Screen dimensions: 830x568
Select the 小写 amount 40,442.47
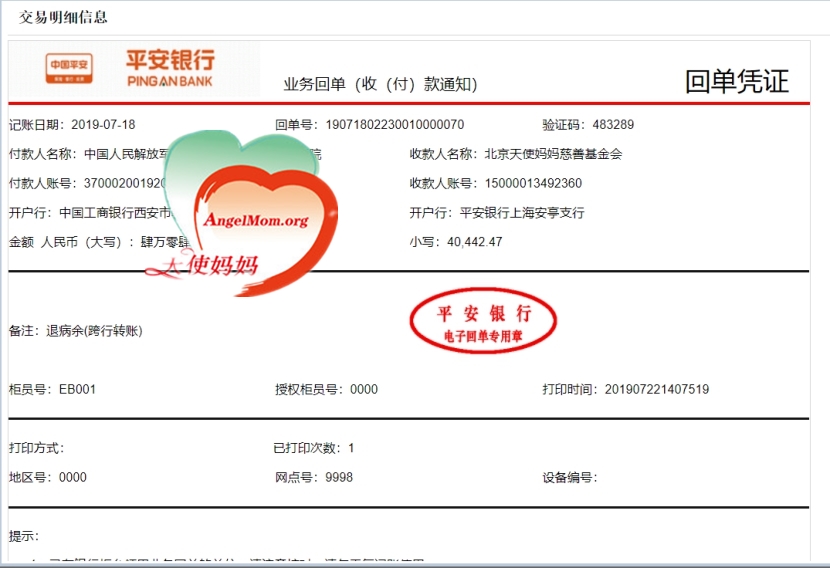[x=474, y=242]
